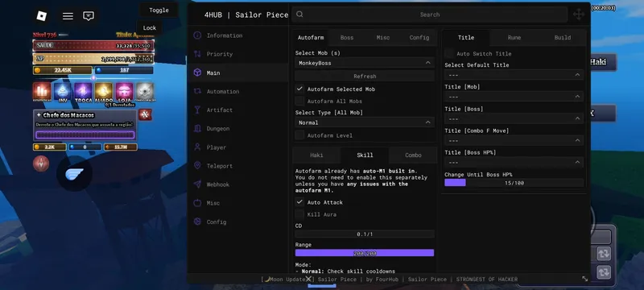Click the Lock button
644x290 pixels.
150,28
